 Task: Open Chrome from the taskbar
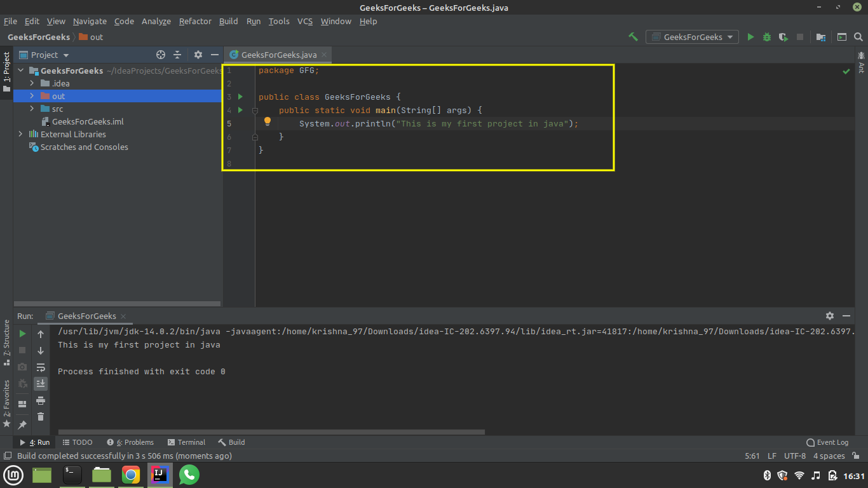131,475
